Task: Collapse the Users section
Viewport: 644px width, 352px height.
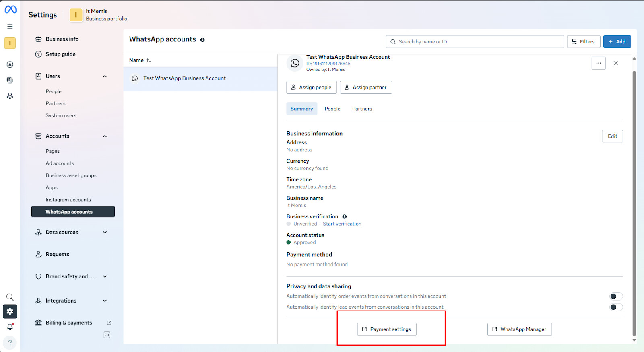Action: (x=105, y=76)
